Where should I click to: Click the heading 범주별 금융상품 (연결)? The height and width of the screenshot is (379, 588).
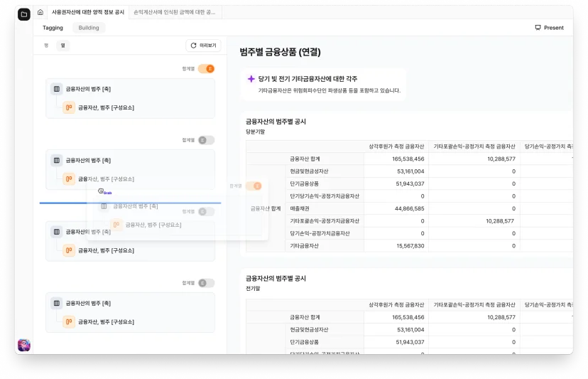[280, 52]
